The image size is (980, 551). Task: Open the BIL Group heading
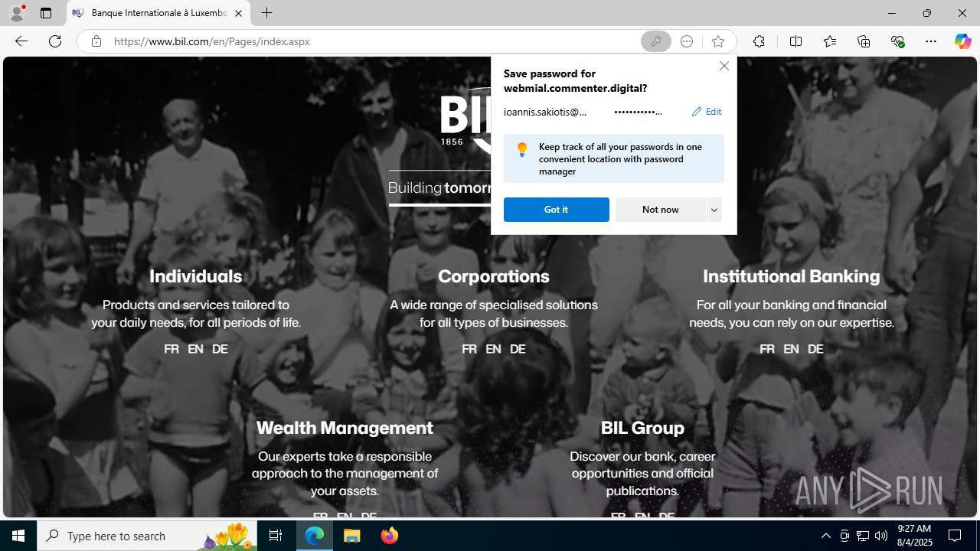642,428
